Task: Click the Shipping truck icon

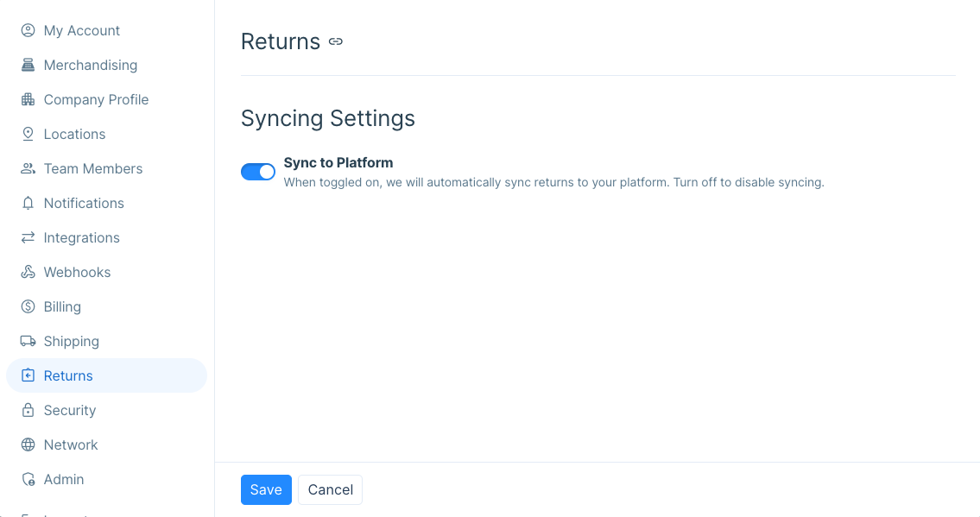Action: [x=28, y=341]
